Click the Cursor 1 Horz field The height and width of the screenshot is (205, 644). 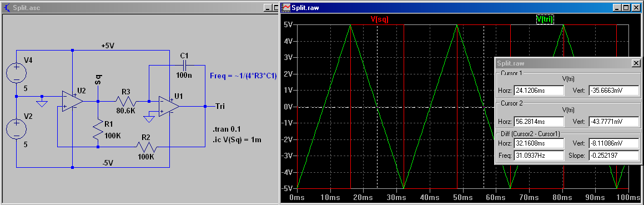[539, 91]
